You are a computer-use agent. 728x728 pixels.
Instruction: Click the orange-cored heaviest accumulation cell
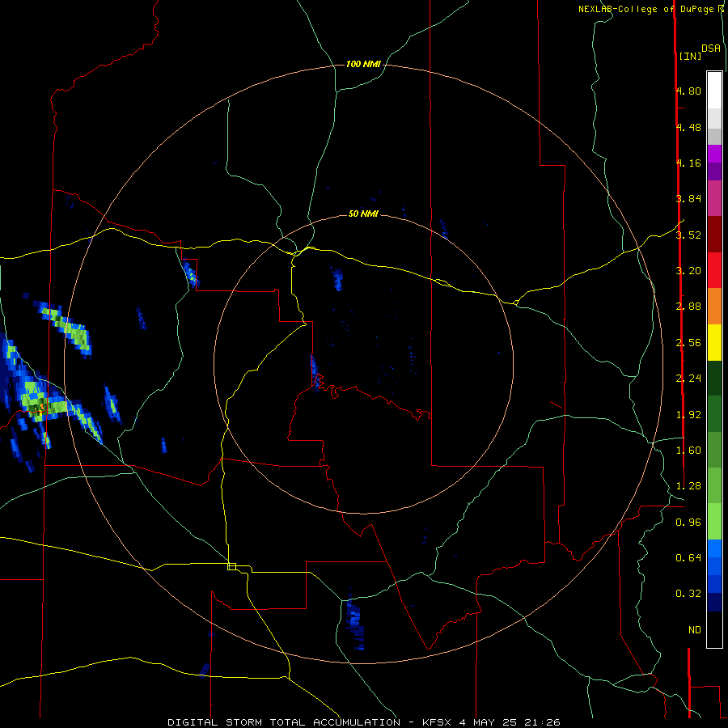(x=41, y=407)
